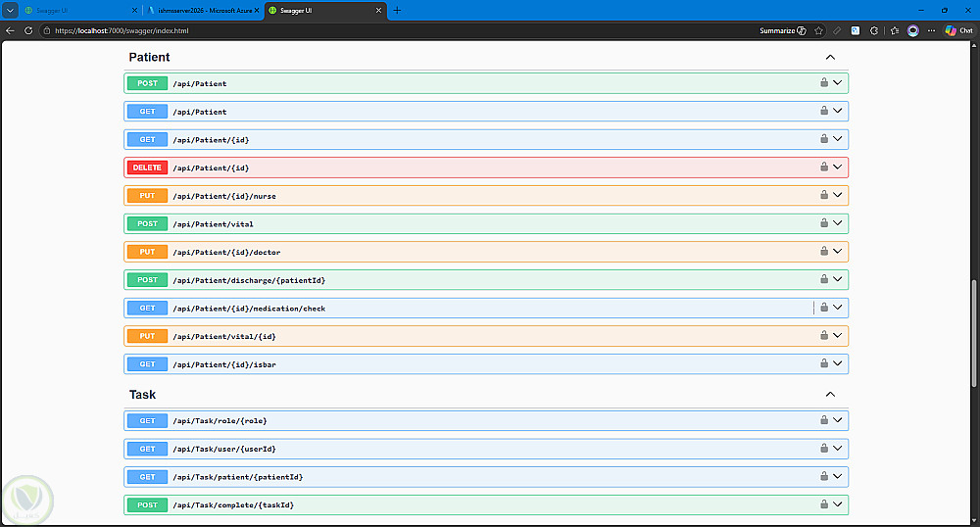Click the browser refresh icon

pos(28,30)
